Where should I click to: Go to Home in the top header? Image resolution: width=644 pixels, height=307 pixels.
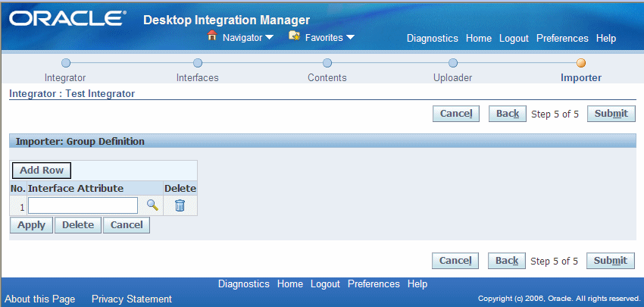click(479, 38)
